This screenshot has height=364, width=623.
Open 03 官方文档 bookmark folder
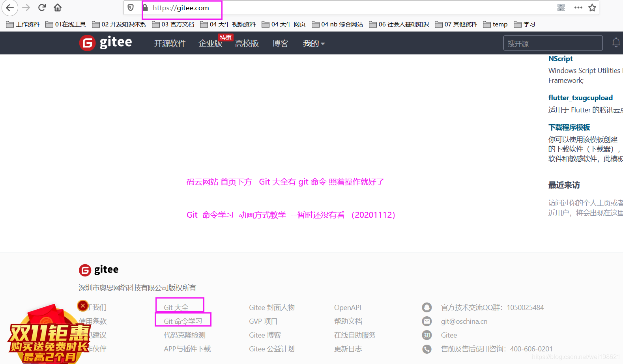click(173, 24)
